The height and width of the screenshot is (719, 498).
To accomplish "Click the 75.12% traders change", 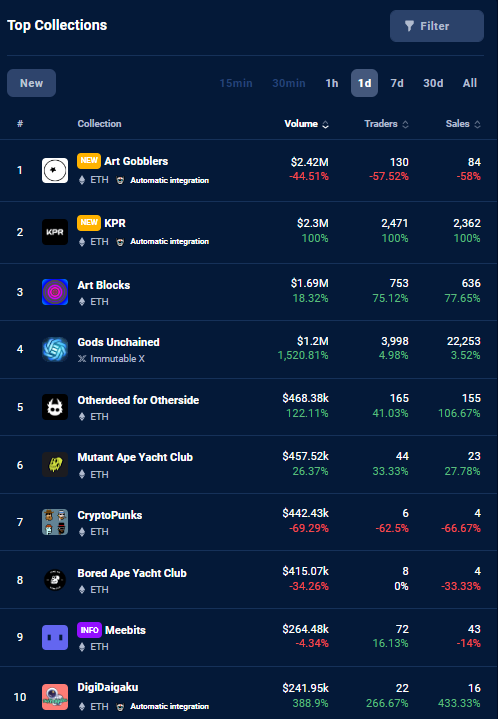I will [x=390, y=299].
